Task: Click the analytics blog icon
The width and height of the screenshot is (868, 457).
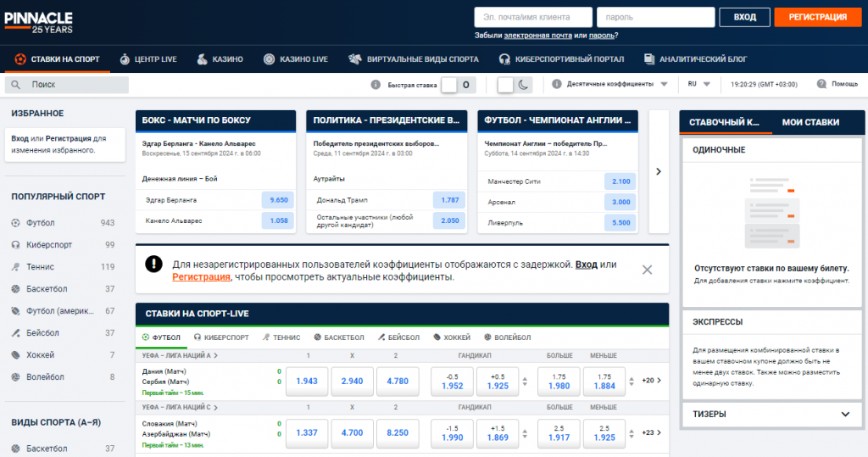Action: tap(649, 59)
